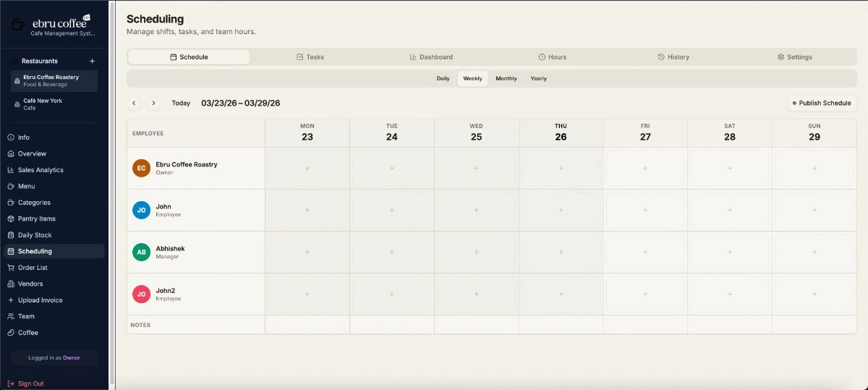Click the Notes cell for Thursday

click(x=561, y=325)
